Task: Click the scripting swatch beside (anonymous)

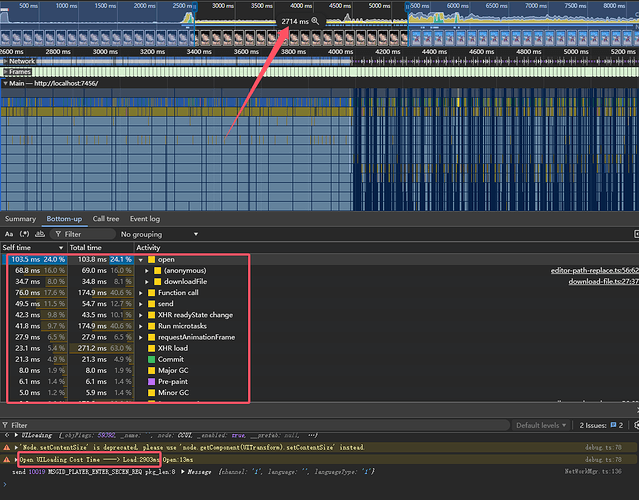Action: (157, 271)
